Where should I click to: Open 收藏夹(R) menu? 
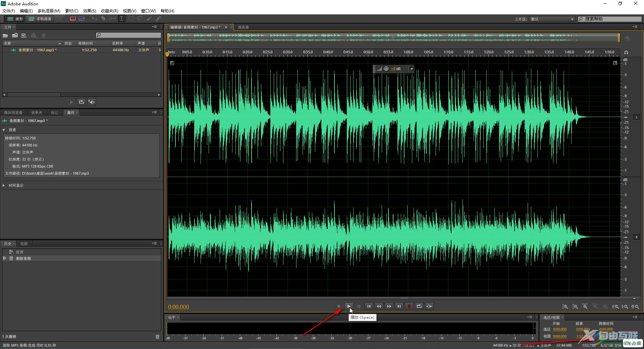pyautogui.click(x=110, y=11)
